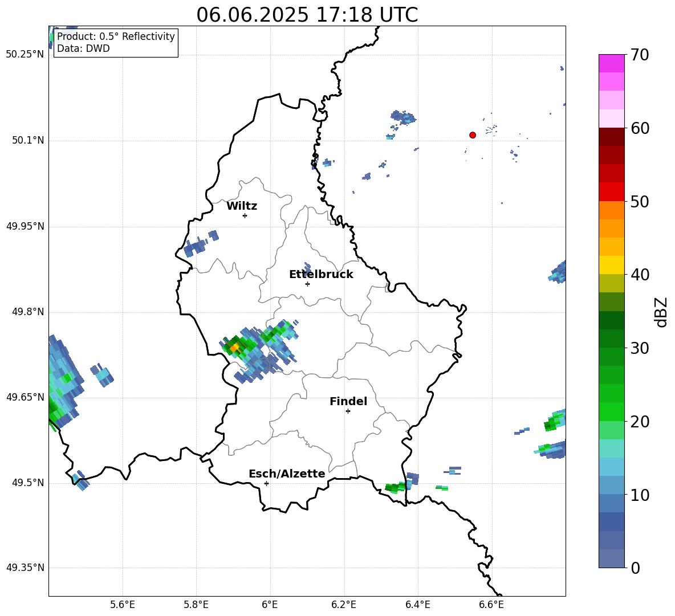Click the 49.95°N latitude label

(x=25, y=226)
